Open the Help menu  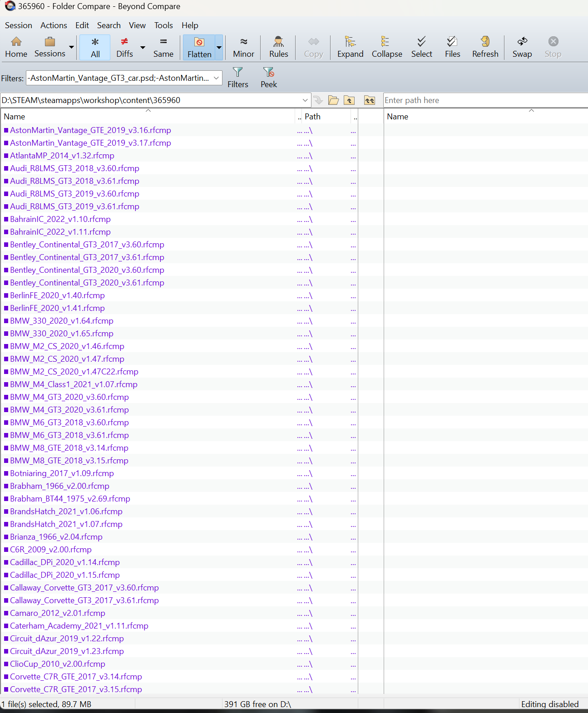(190, 25)
